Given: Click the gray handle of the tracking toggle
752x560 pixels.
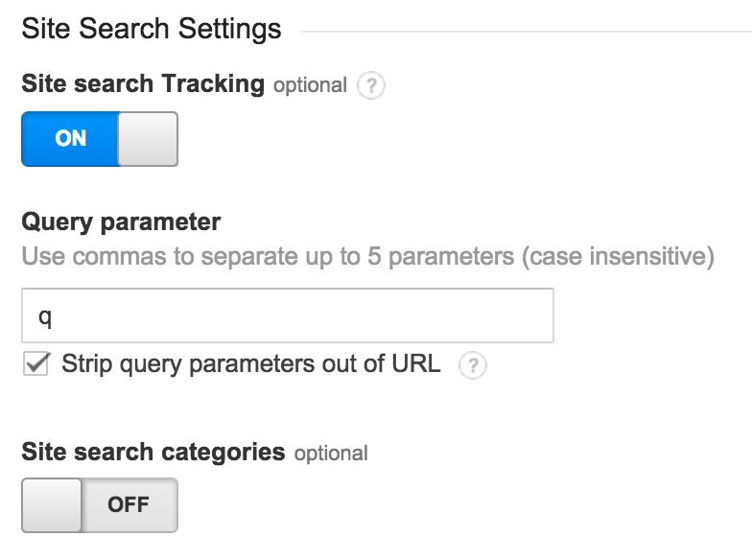Looking at the screenshot, I should coord(148,139).
